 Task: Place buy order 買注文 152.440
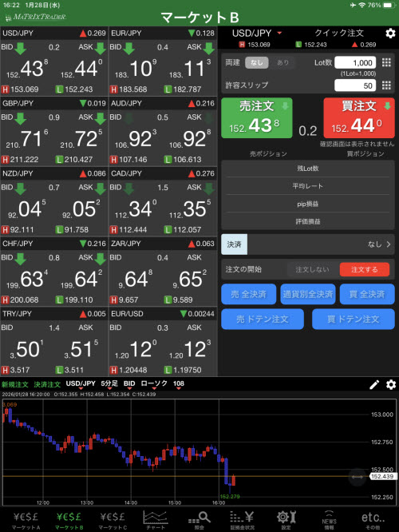[359, 118]
